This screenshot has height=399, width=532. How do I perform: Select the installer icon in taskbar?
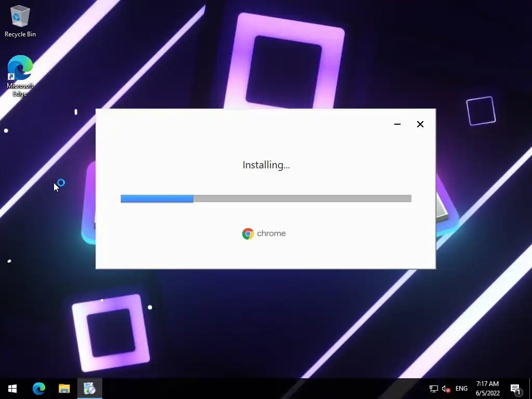point(90,389)
